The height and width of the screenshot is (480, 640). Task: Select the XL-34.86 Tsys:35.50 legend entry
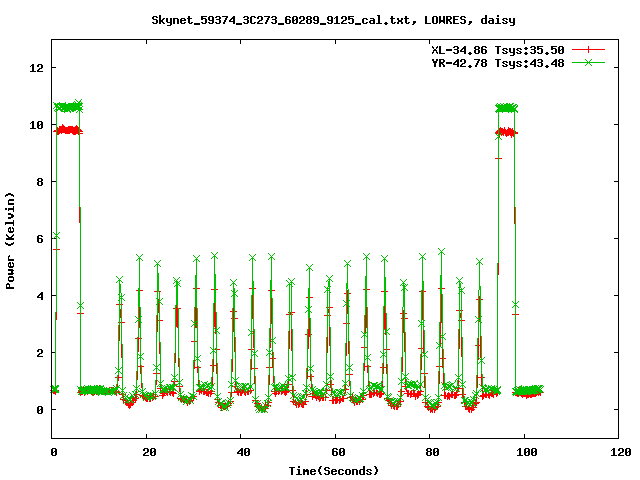[x=498, y=50]
